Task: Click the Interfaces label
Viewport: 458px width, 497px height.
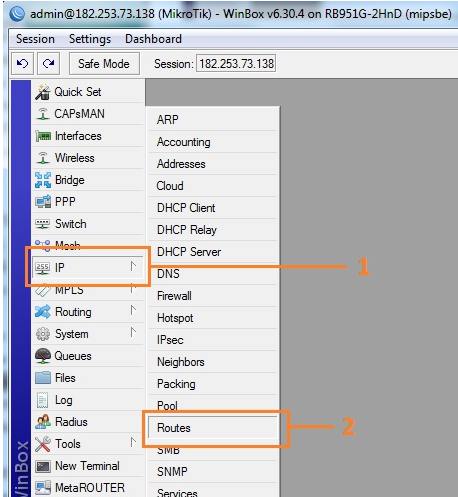Action: (78, 136)
